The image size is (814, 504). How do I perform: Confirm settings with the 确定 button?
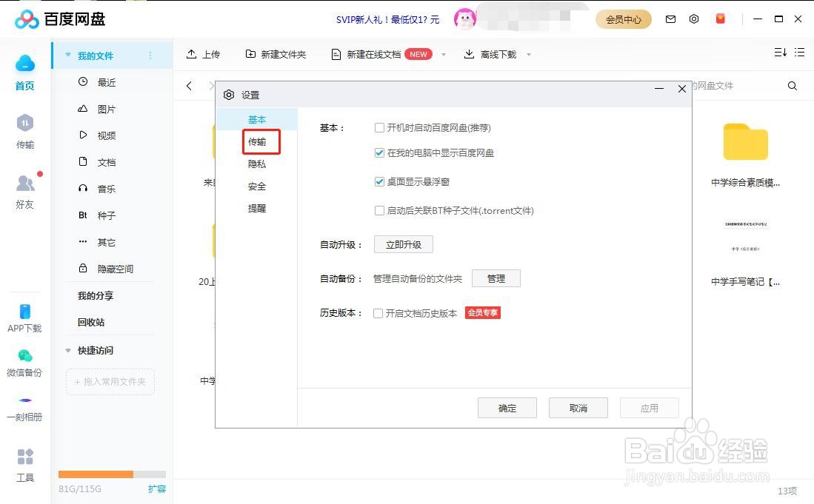[507, 408]
